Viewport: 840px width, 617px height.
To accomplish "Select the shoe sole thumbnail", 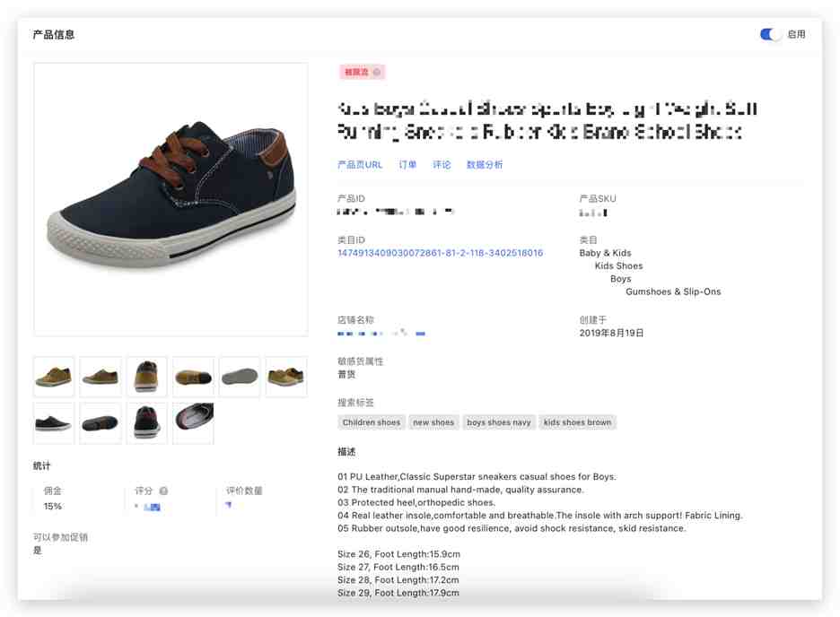I will point(240,377).
